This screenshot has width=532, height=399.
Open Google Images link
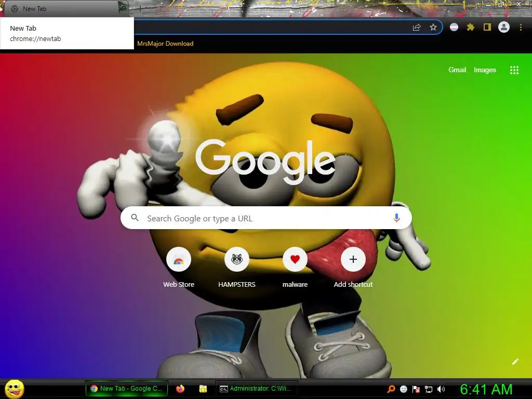coord(485,70)
